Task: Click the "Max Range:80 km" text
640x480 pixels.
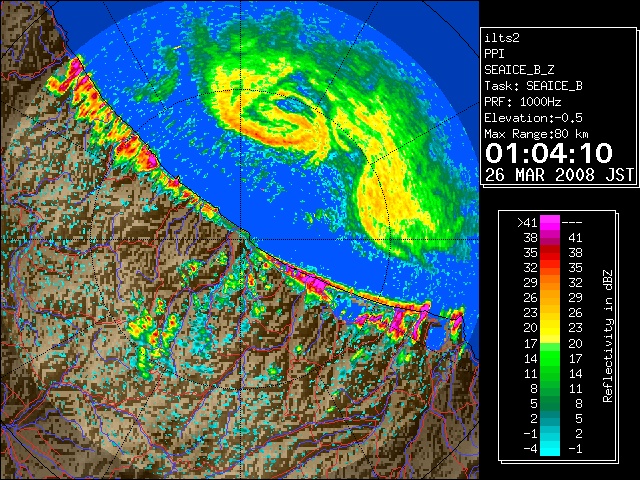Action: pyautogui.click(x=536, y=134)
